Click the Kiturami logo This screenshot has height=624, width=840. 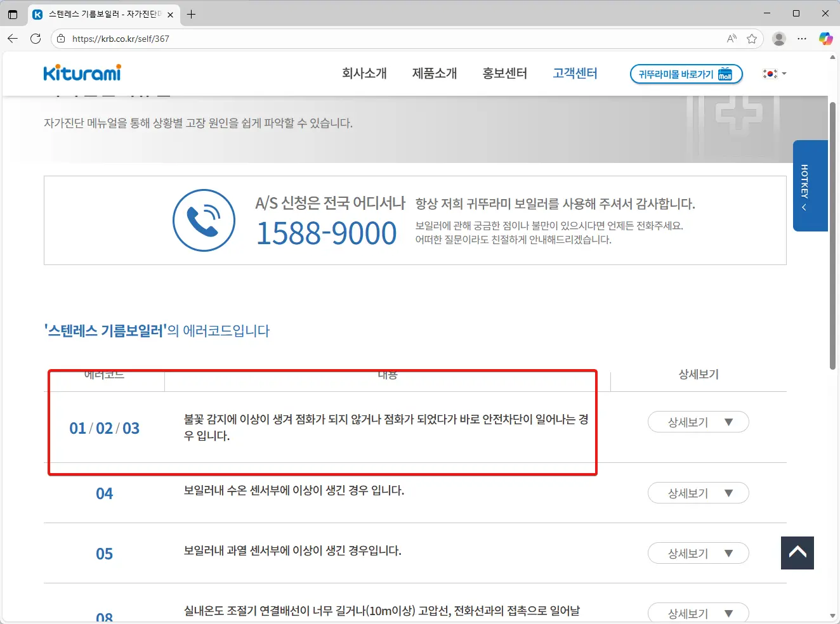coord(82,73)
